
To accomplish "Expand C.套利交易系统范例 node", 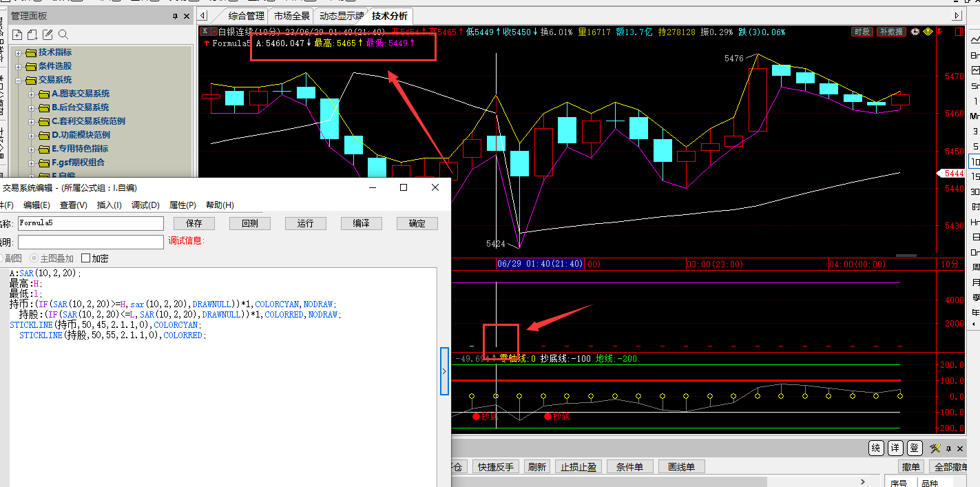I will [32, 121].
